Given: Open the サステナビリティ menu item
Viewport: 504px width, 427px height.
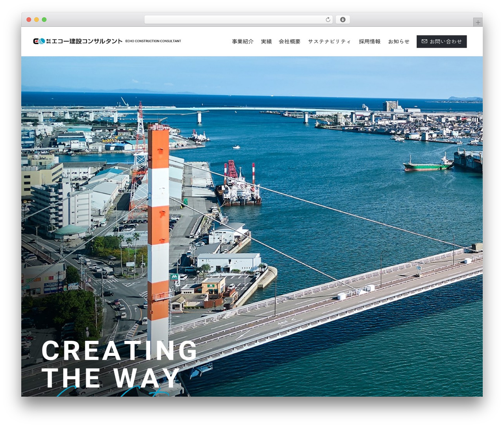Looking at the screenshot, I should pyautogui.click(x=329, y=41).
